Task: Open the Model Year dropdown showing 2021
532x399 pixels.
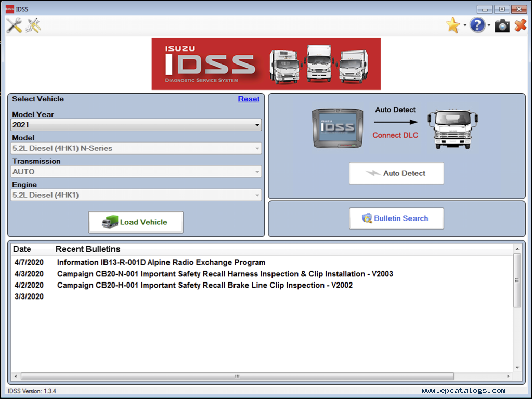Action: (x=136, y=125)
